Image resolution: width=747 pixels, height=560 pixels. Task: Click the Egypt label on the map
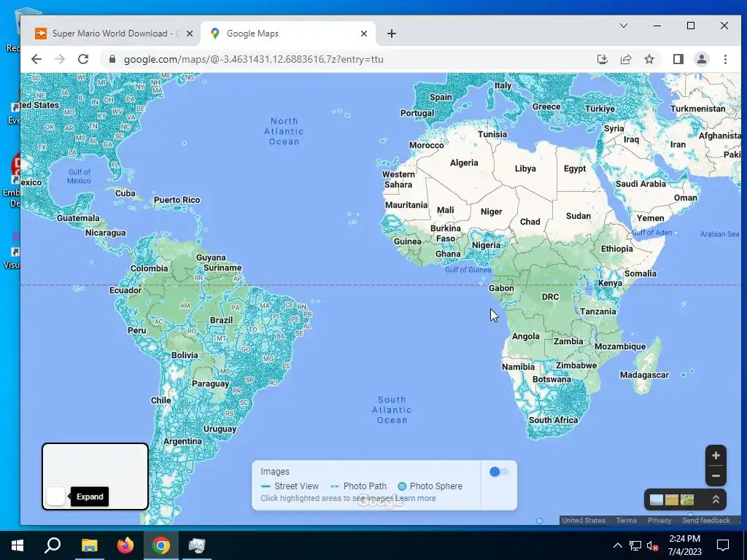(x=575, y=168)
